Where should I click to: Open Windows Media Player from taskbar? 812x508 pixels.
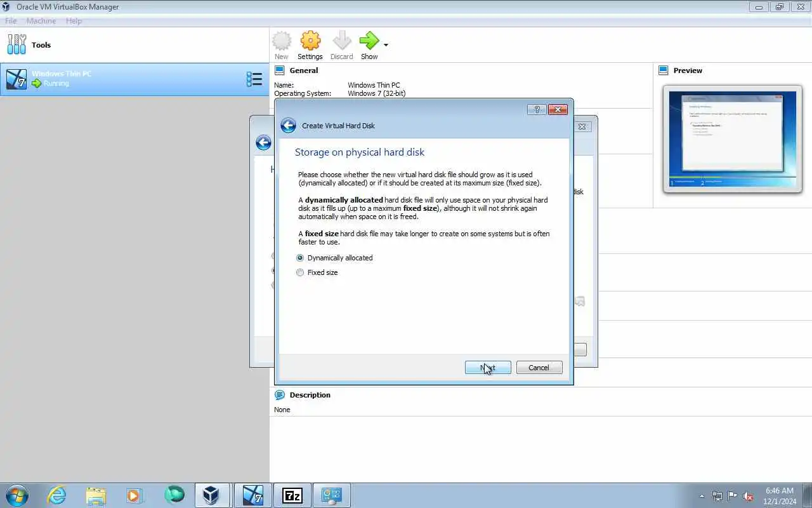tap(134, 495)
